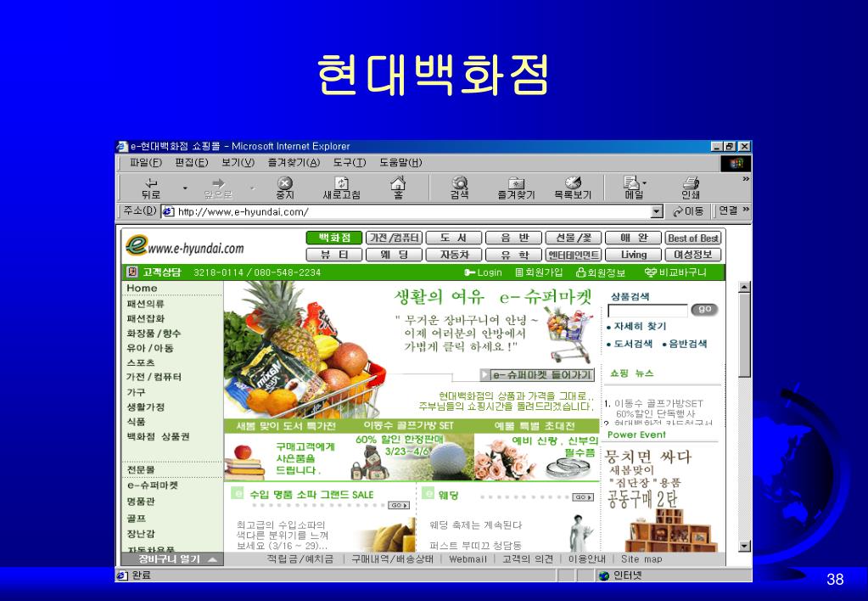Click the Windows logo throbber icon
Image resolution: width=868 pixels, height=601 pixels.
pyautogui.click(x=736, y=163)
